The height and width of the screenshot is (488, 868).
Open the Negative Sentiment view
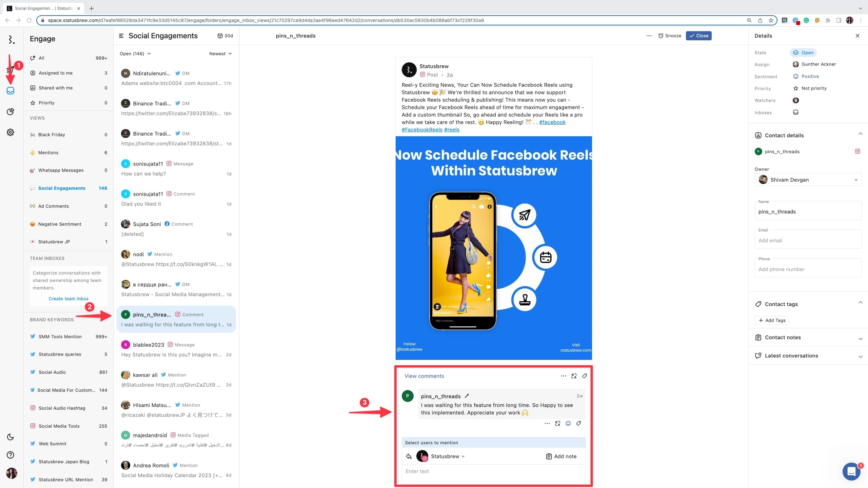[68, 224]
